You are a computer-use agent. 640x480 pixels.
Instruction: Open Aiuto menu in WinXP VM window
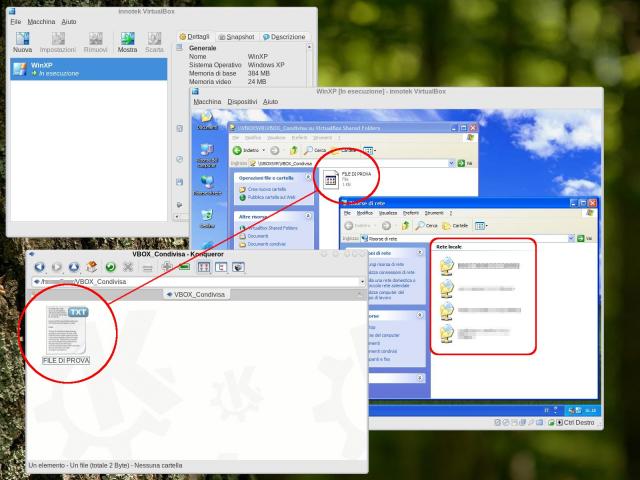(270, 102)
